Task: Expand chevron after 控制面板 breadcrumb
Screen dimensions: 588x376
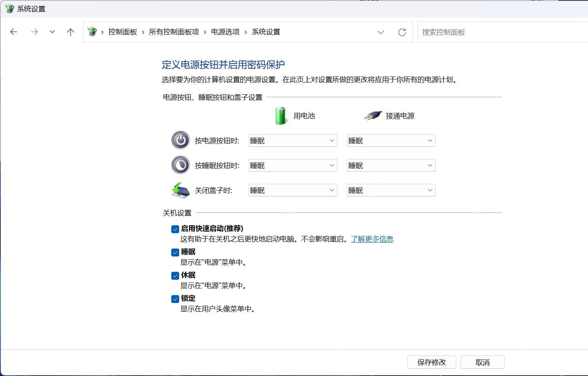Action: pos(143,32)
